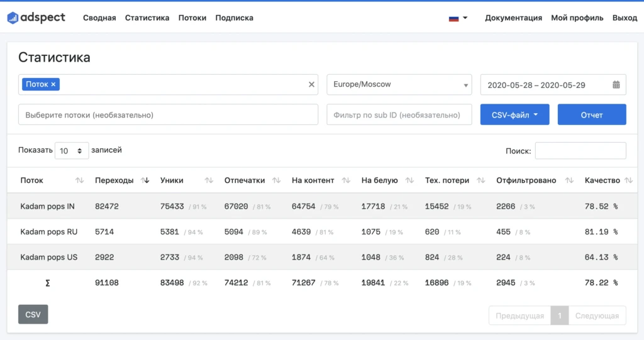Screen dimensions: 644x340
Task: Click the 15452 Тех. потери value
Action: click(436, 206)
